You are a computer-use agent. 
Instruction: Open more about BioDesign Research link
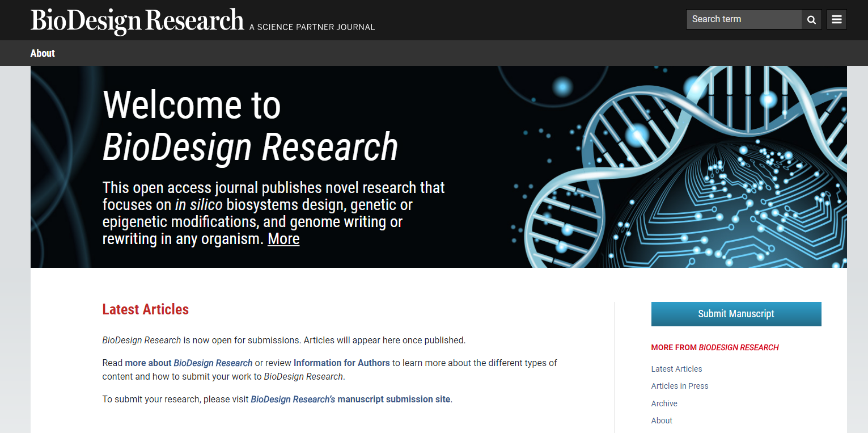(x=189, y=363)
